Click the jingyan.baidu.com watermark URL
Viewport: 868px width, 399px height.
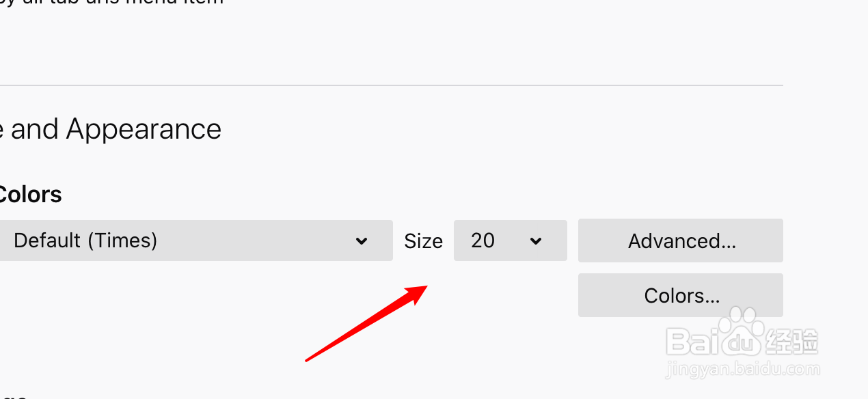coord(742,370)
